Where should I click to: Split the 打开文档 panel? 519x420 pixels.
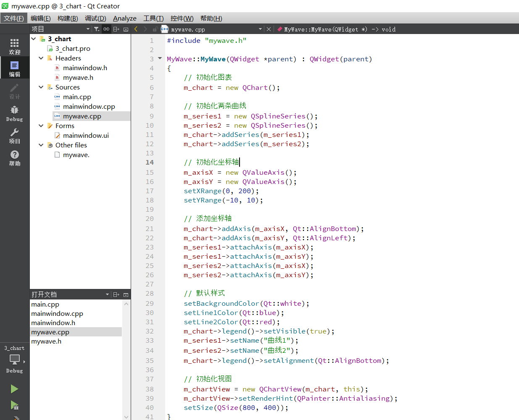pyautogui.click(x=116, y=294)
